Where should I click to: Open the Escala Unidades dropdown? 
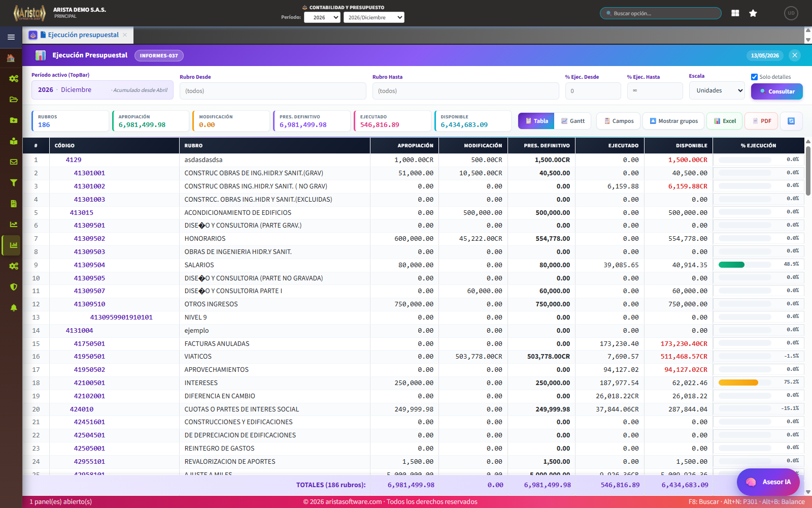click(717, 90)
